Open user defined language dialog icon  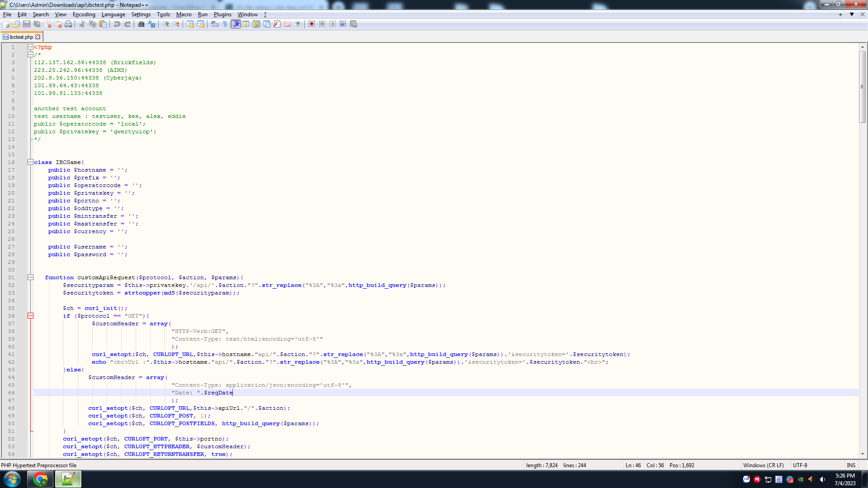point(246,24)
